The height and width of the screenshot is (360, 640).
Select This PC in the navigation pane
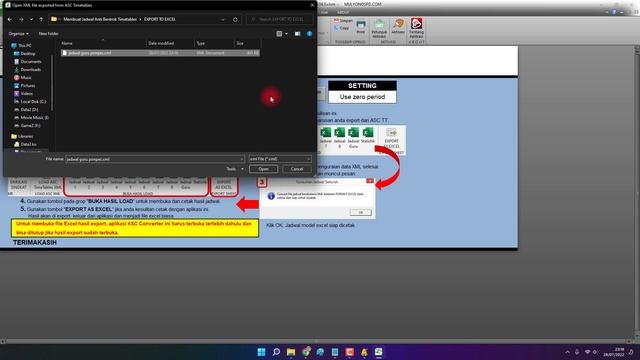point(21,45)
